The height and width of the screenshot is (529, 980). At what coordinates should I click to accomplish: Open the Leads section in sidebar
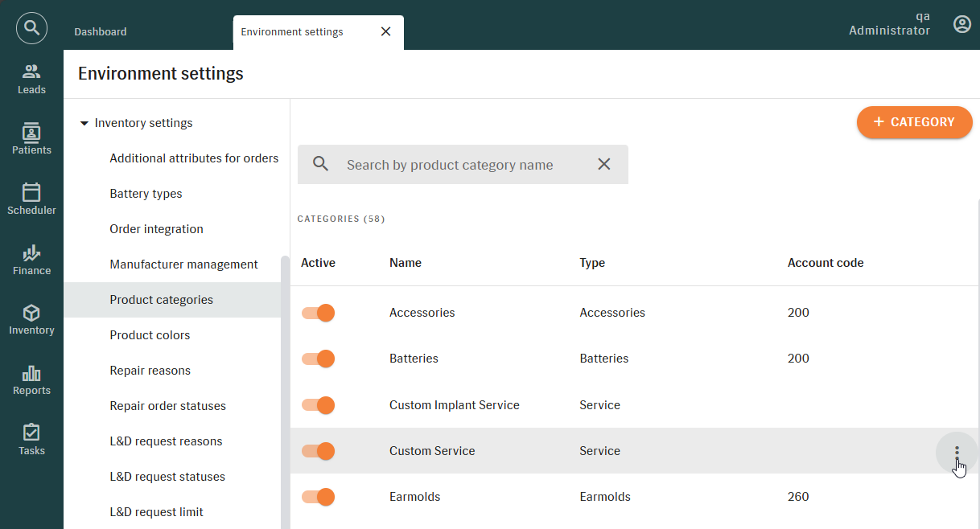pos(31,79)
